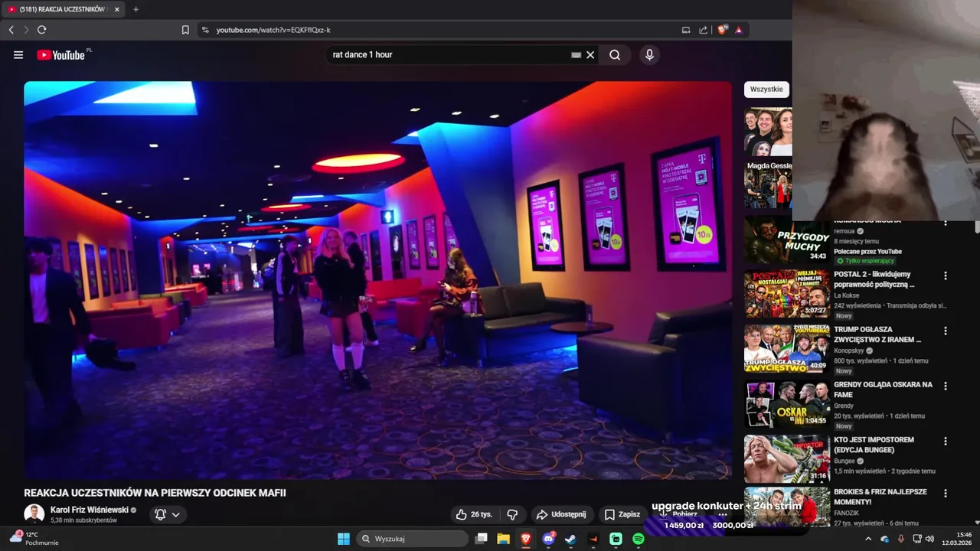
Task: Open options menu for KOMANDOS MUCHA video
Action: (x=946, y=223)
